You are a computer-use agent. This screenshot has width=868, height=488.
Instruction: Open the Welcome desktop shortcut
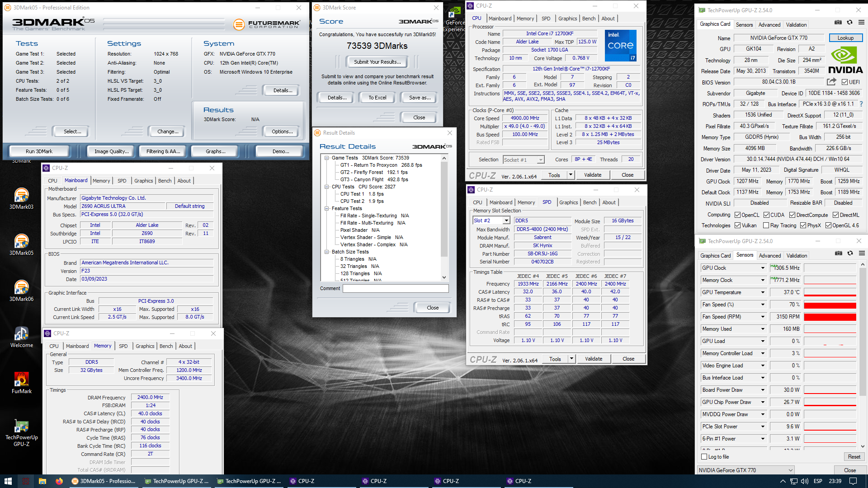click(x=21, y=337)
